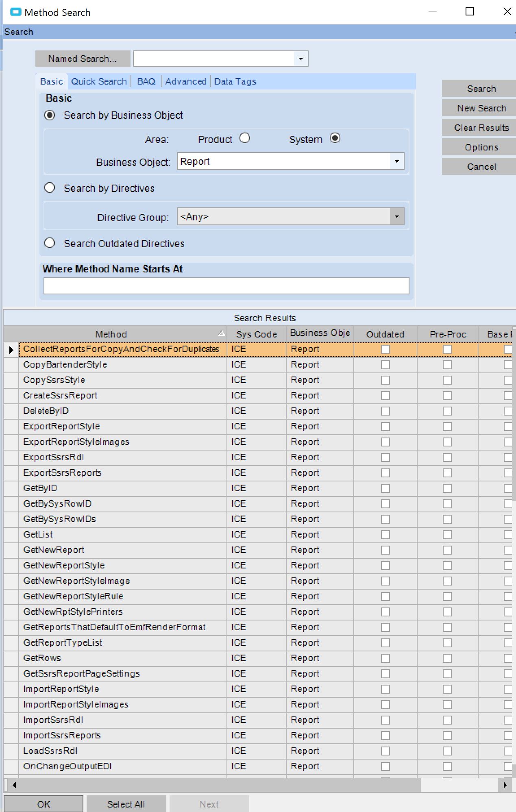Open the Business Object dropdown arrow
The height and width of the screenshot is (812, 516).
397,161
